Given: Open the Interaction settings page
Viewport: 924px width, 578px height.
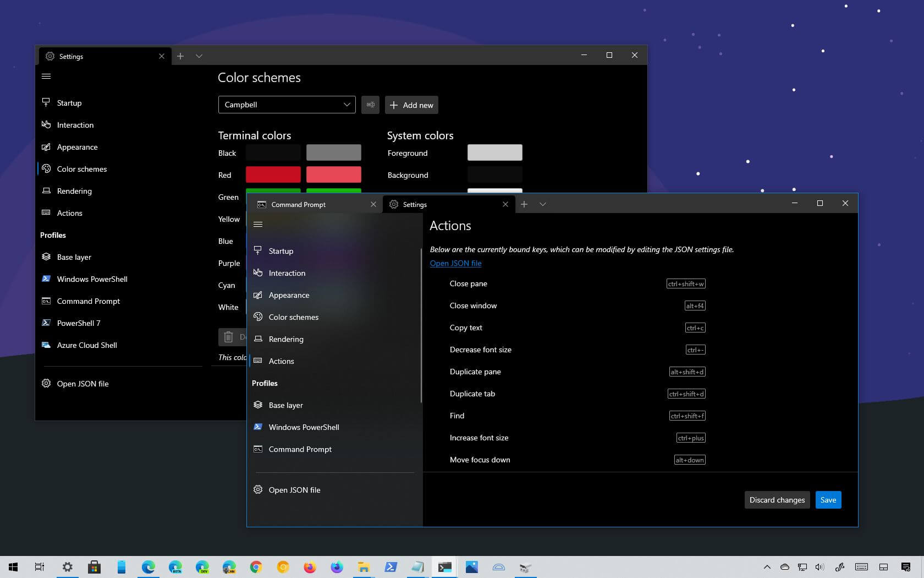Looking at the screenshot, I should click(x=287, y=273).
